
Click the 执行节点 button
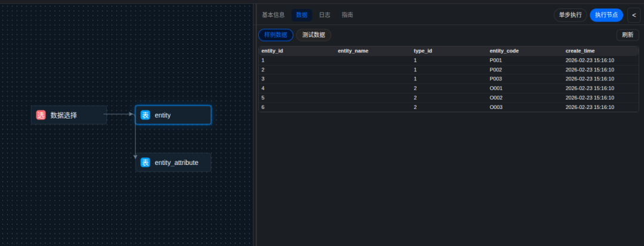tap(606, 15)
